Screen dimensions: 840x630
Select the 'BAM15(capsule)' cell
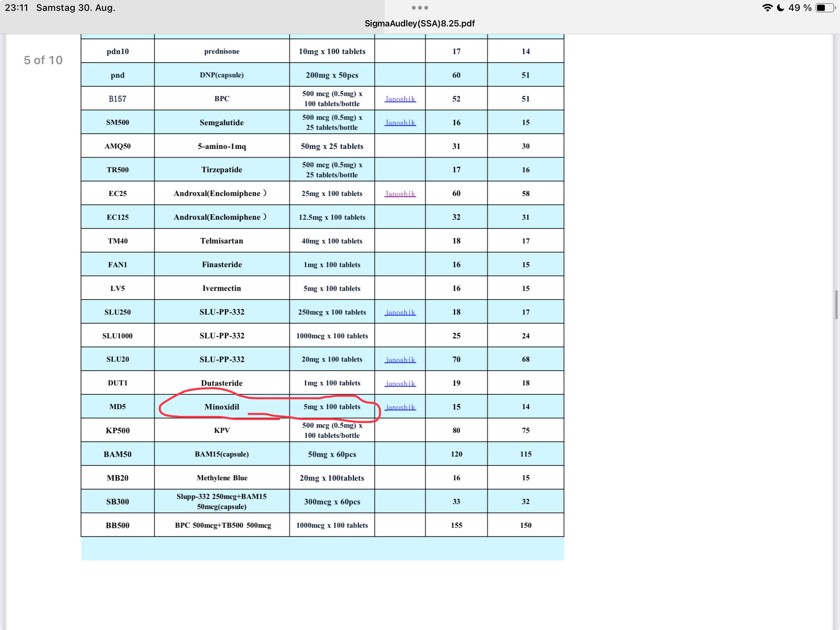[x=222, y=454]
